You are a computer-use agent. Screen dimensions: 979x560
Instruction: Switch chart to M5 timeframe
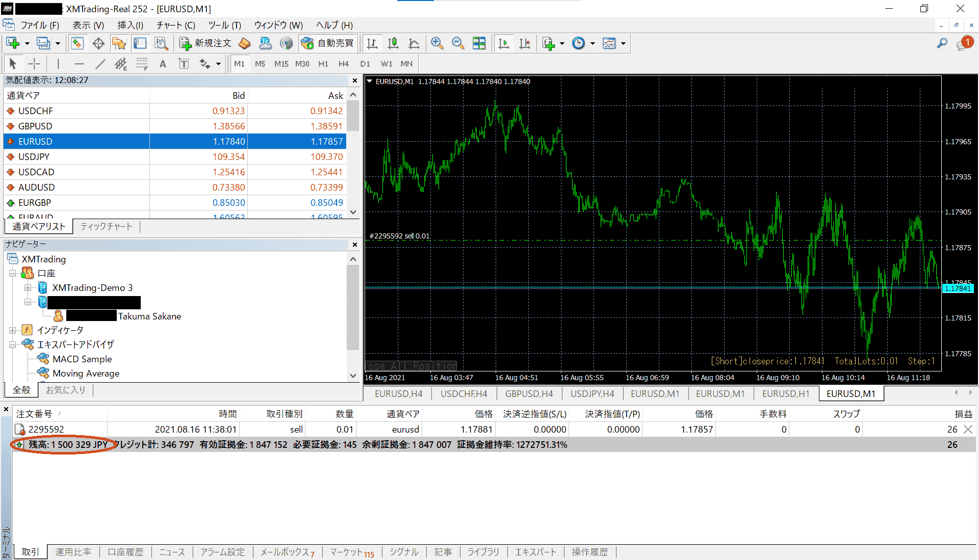pyautogui.click(x=260, y=64)
